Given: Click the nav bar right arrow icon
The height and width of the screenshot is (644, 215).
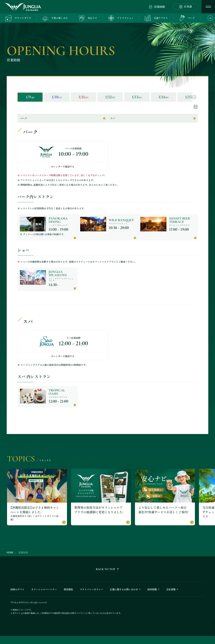Looking at the screenshot, I should pyautogui.click(x=210, y=18).
